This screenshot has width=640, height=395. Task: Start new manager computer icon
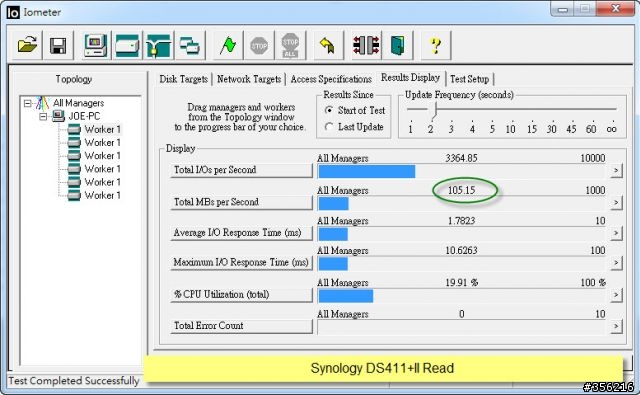pos(96,45)
